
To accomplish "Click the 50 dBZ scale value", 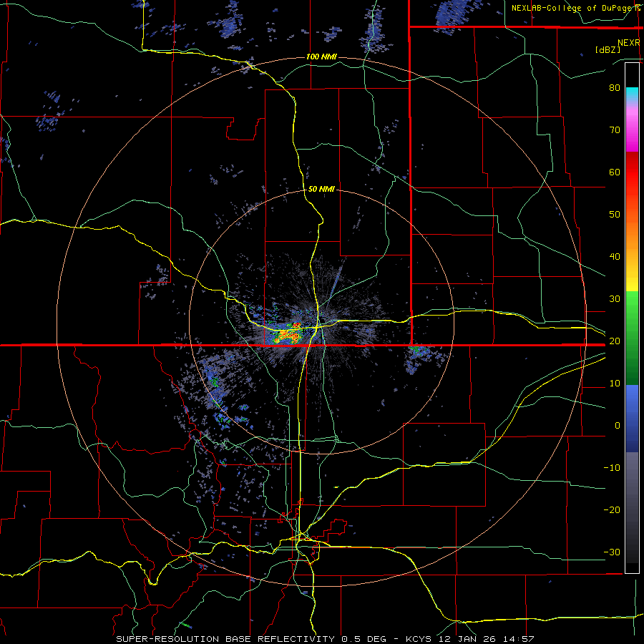I will tap(615, 215).
